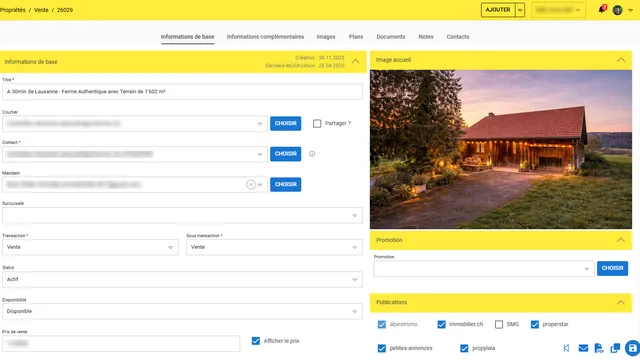Click the AJOUTER button
The image size is (640, 360).
pos(498,10)
